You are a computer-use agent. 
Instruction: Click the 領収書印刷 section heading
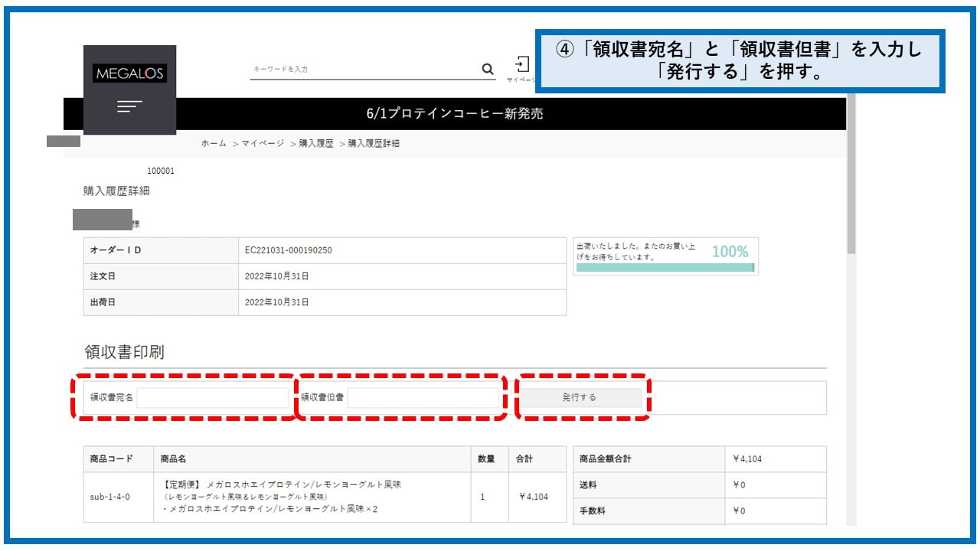coord(124,352)
